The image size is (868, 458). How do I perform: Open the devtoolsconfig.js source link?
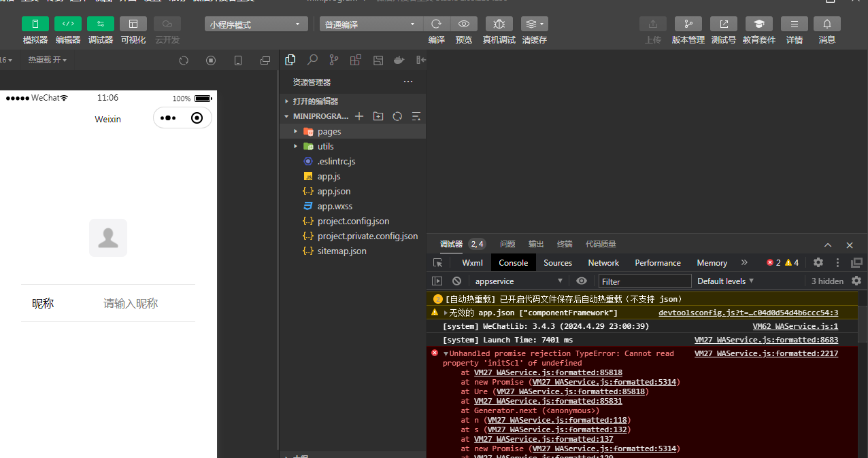pos(748,313)
